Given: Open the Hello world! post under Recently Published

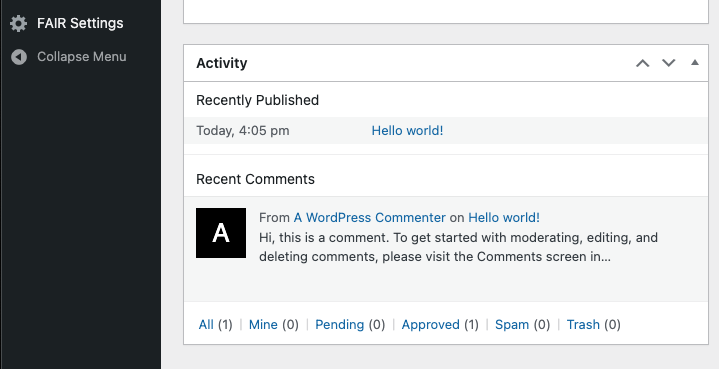Looking at the screenshot, I should click(407, 131).
